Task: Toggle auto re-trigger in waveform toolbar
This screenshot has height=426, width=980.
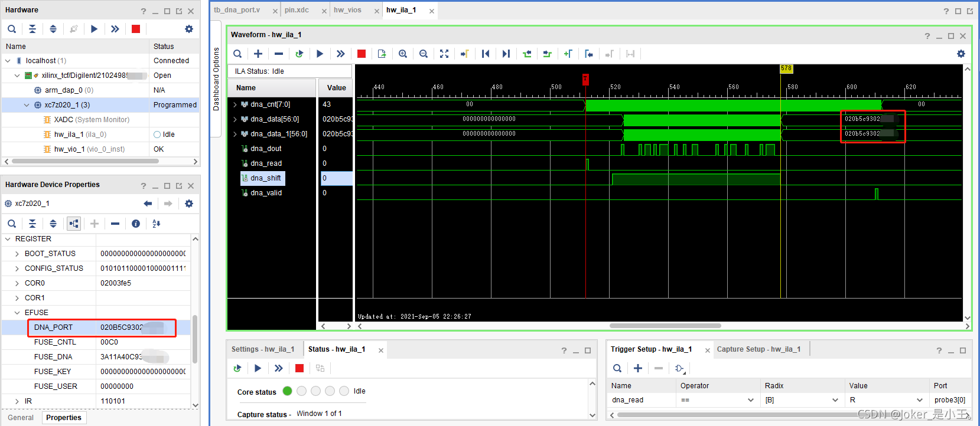Action: click(x=299, y=54)
